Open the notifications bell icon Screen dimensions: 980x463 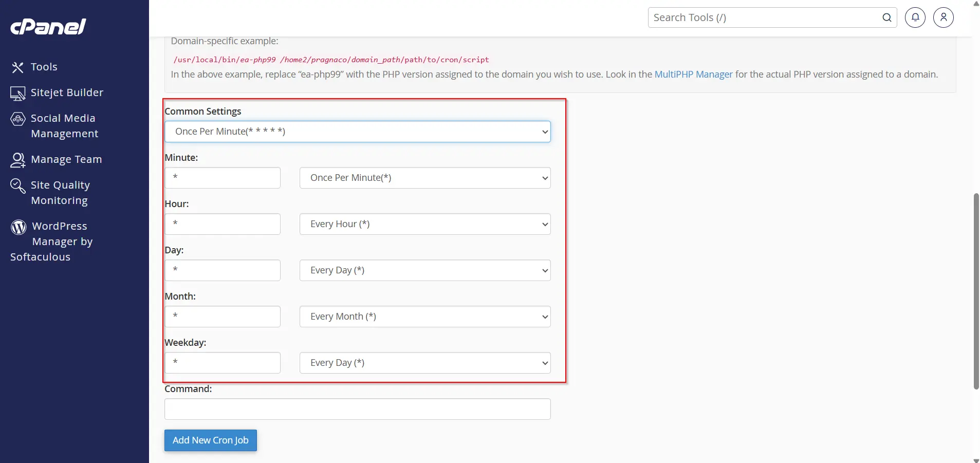(x=915, y=17)
